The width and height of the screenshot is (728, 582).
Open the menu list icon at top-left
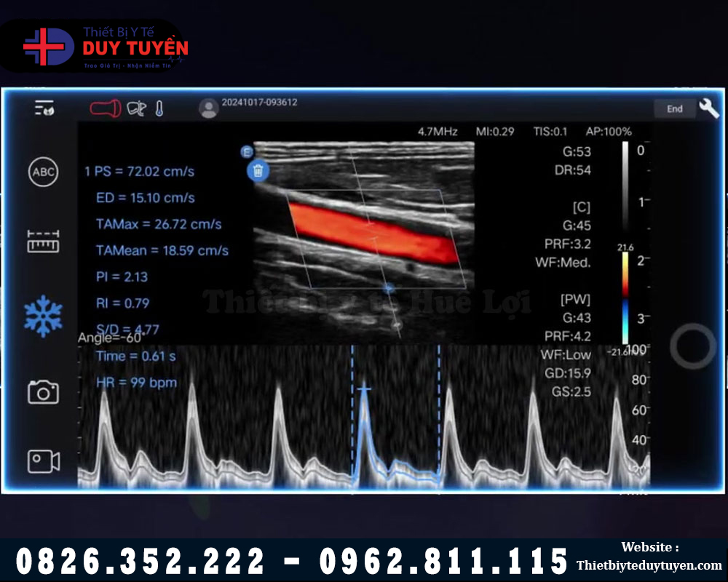(44, 108)
